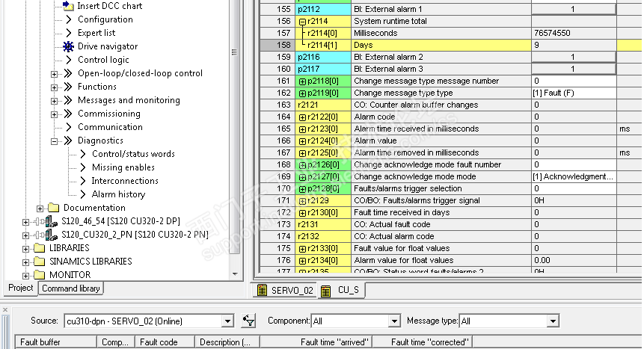Screen dimensions: 644x349
Task: Click the Alarm history arrow icon
Action: point(83,194)
